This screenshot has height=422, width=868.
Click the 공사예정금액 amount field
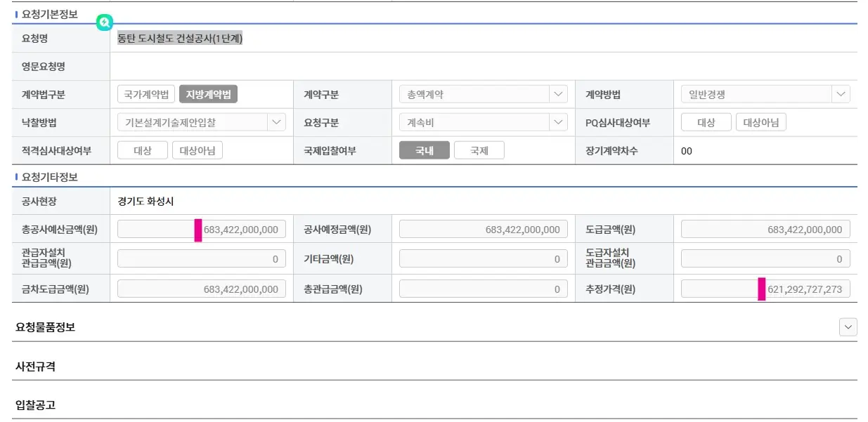coord(483,230)
